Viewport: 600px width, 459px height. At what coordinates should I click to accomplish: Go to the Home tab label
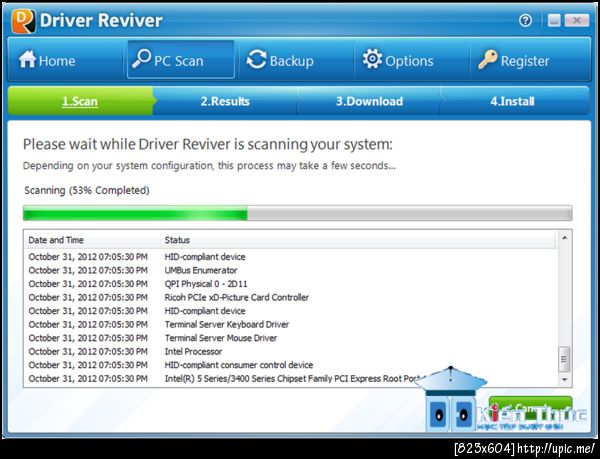57,61
